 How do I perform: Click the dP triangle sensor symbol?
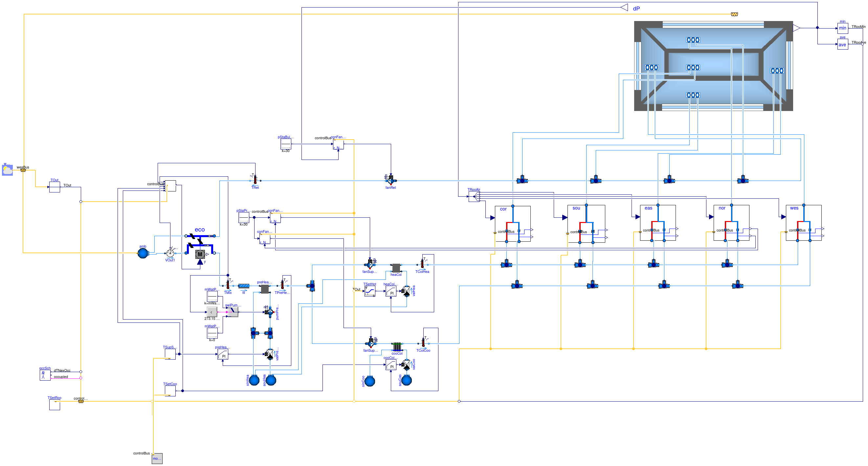pyautogui.click(x=624, y=8)
